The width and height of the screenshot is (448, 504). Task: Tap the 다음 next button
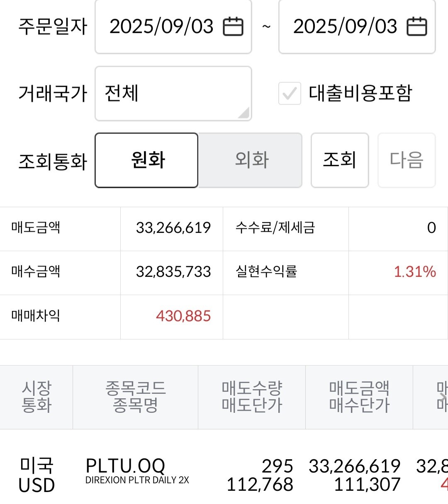pyautogui.click(x=407, y=160)
